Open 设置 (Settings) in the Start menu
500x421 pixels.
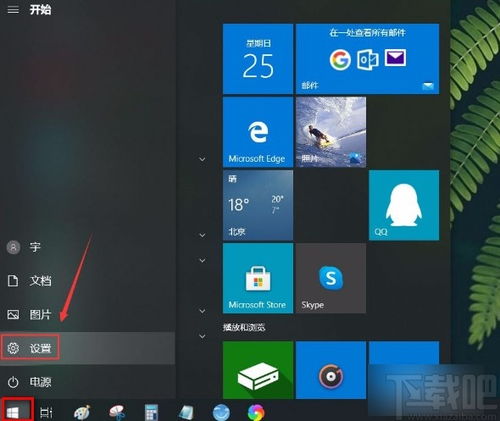click(x=87, y=348)
